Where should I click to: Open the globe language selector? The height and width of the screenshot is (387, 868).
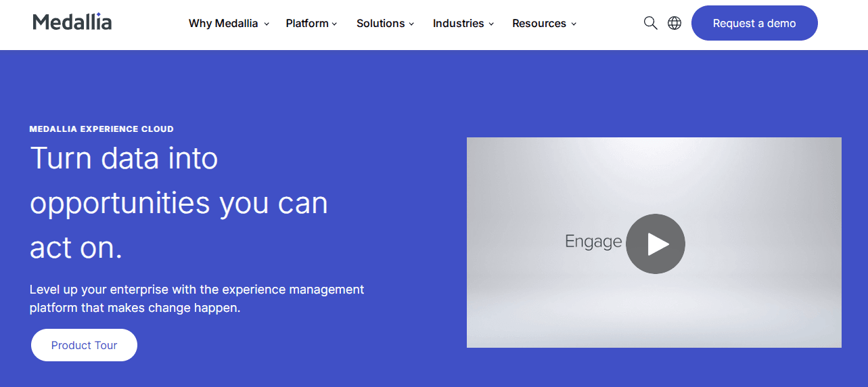[x=675, y=23]
